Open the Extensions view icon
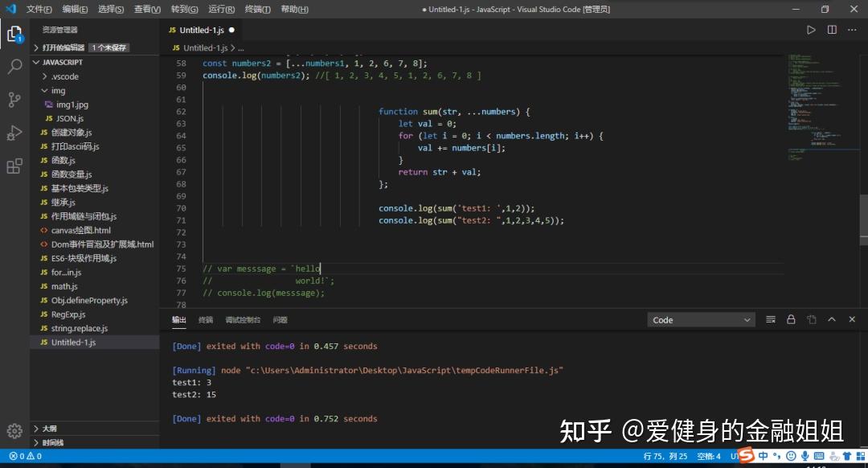 pos(14,166)
